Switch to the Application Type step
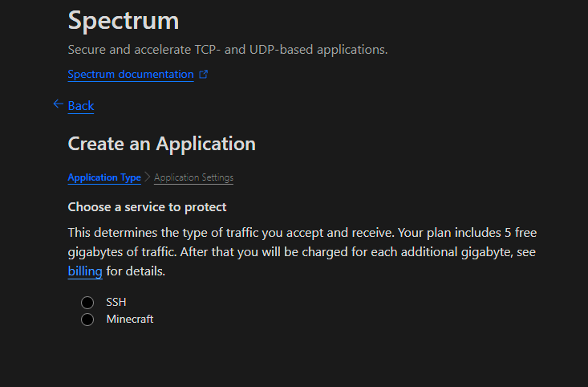588x387 pixels. (104, 177)
